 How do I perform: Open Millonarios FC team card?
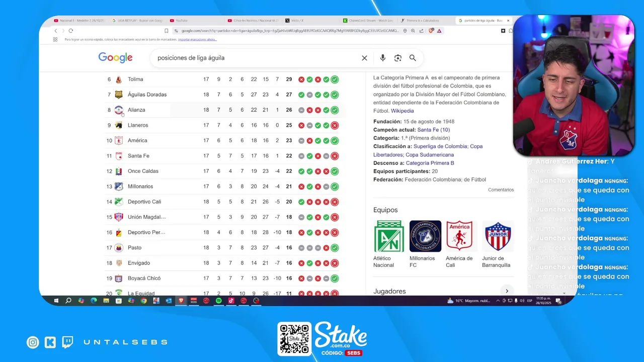pos(425,244)
